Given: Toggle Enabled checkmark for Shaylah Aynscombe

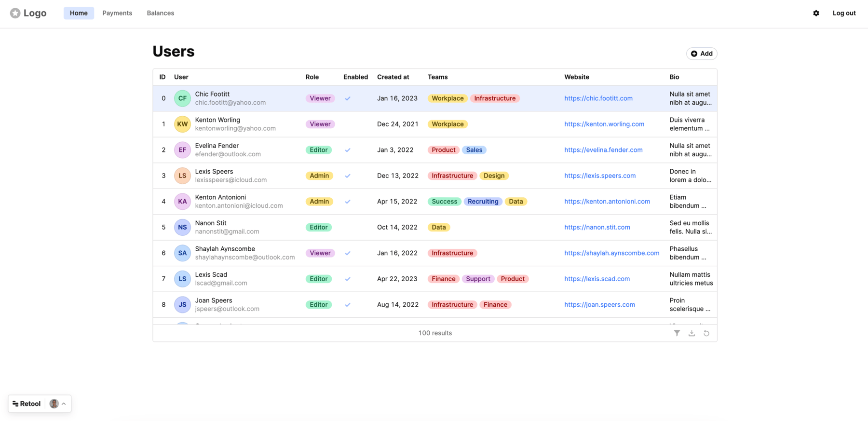Looking at the screenshot, I should [348, 253].
